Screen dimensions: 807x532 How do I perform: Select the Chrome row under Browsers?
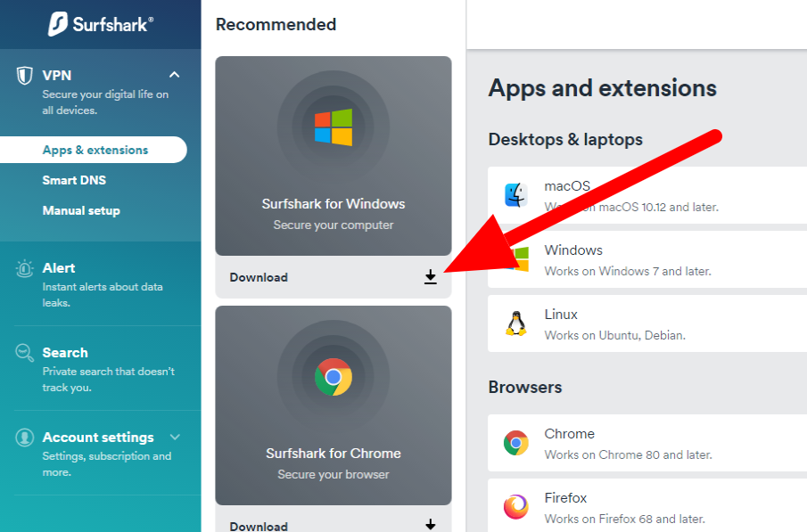[647, 443]
